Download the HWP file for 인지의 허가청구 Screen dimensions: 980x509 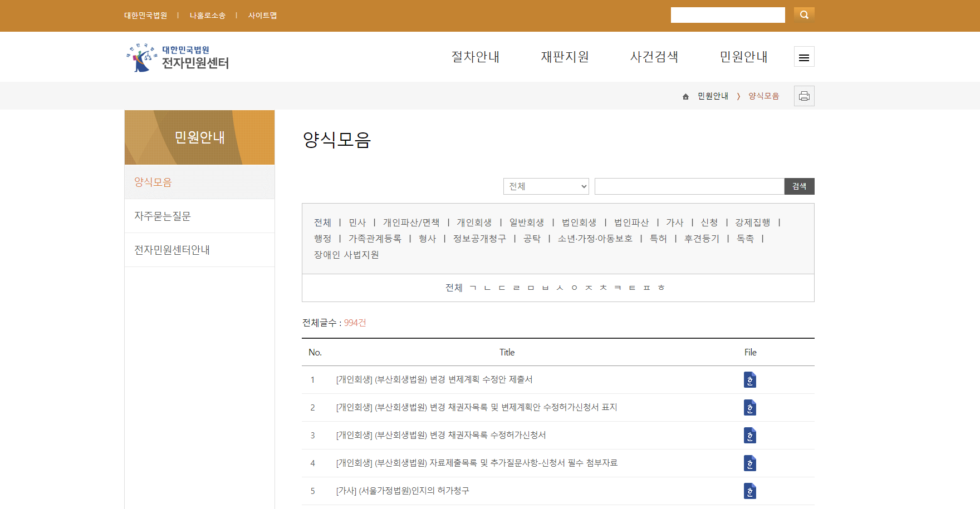(750, 491)
